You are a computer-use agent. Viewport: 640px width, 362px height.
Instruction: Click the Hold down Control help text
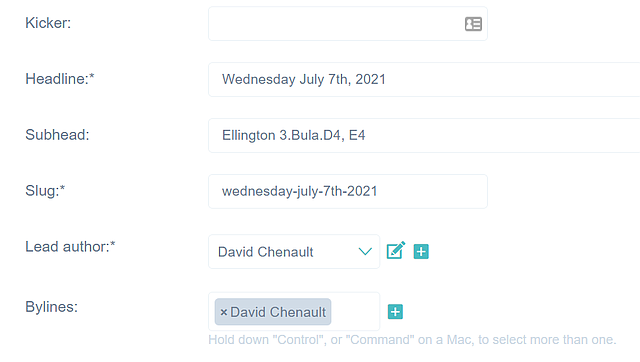(412, 340)
